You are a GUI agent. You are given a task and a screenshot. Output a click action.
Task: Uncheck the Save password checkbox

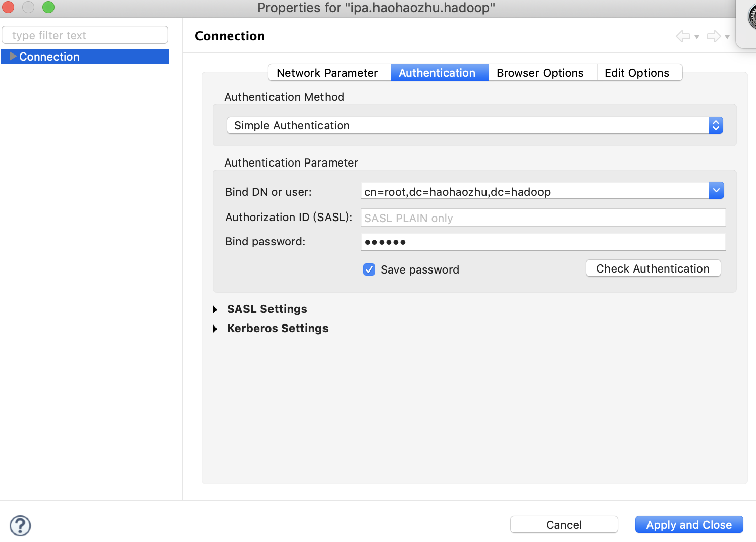pyautogui.click(x=369, y=269)
